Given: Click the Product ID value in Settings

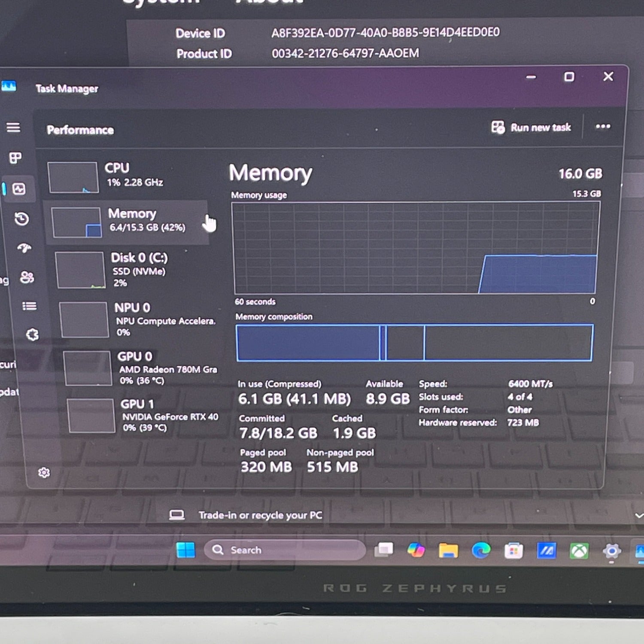Looking at the screenshot, I should pyautogui.click(x=345, y=53).
